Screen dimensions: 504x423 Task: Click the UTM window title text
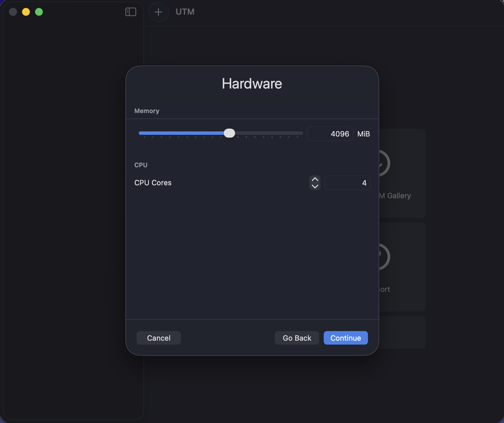[x=185, y=12]
